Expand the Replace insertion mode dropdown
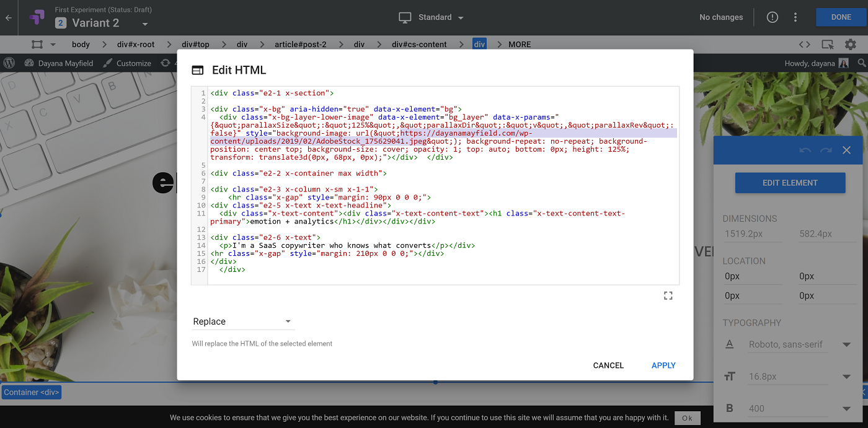The image size is (868, 428). point(242,321)
